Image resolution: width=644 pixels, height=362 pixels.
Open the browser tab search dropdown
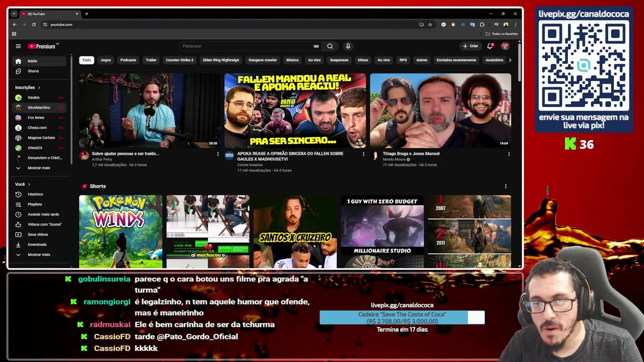tap(14, 14)
